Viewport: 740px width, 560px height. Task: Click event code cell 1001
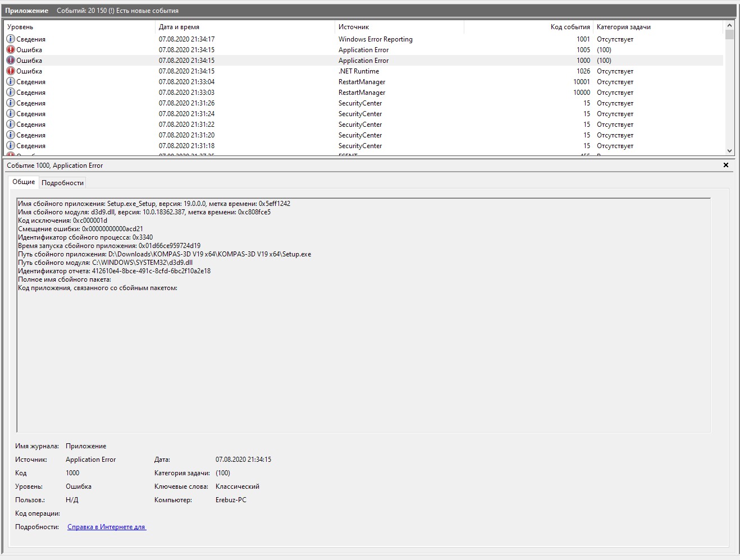pyautogui.click(x=583, y=39)
